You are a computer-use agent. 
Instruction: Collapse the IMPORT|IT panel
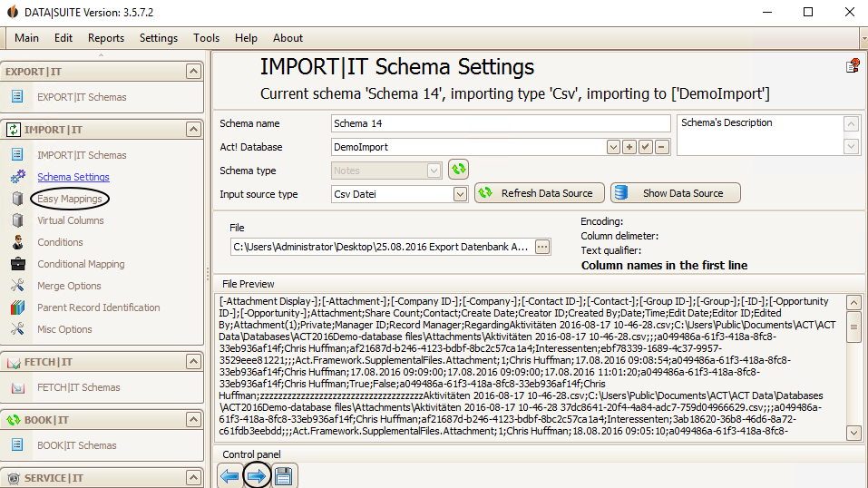[193, 130]
